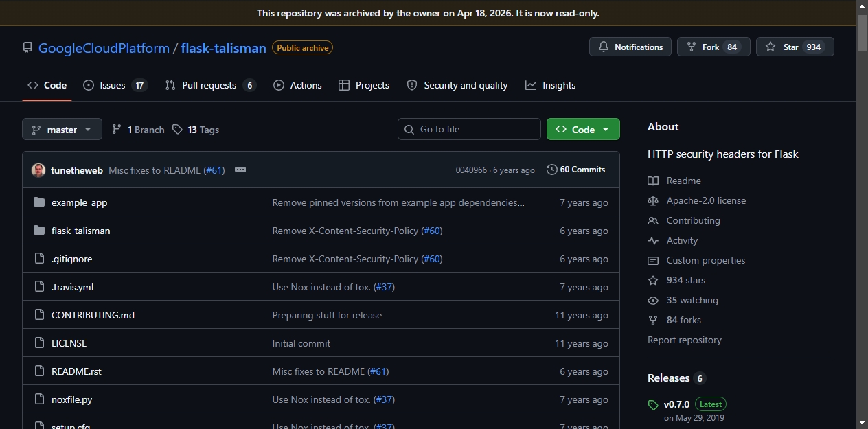Click the file icon beside noxfile.py
This screenshot has width=868, height=429.
pos(39,399)
